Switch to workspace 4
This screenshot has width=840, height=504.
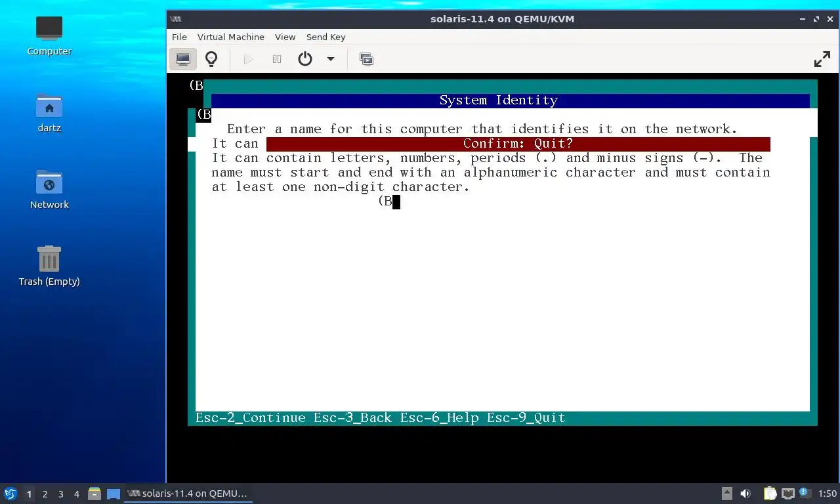[x=76, y=493]
